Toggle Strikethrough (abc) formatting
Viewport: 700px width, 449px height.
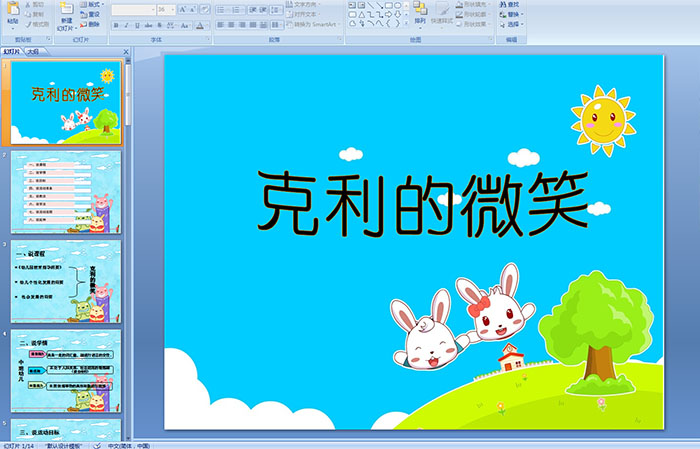point(148,25)
